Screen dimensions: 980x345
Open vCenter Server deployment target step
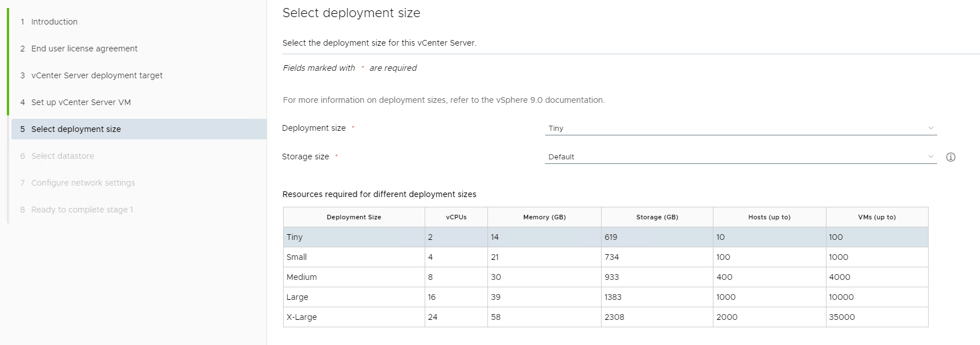96,75
